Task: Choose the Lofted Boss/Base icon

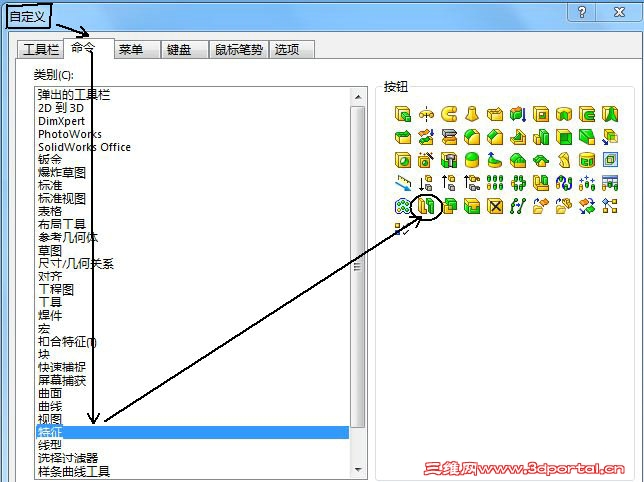Action: click(x=472, y=114)
